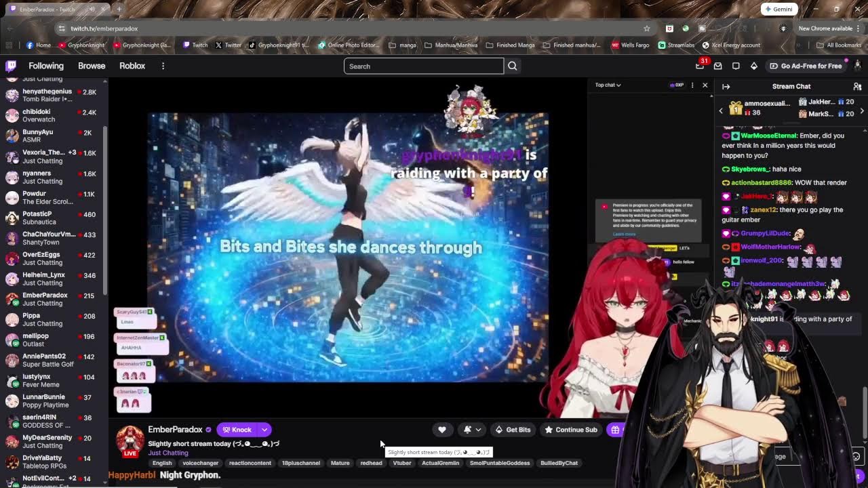Show previous gift leaderboard entry
This screenshot has height=488, width=868.
tap(721, 110)
